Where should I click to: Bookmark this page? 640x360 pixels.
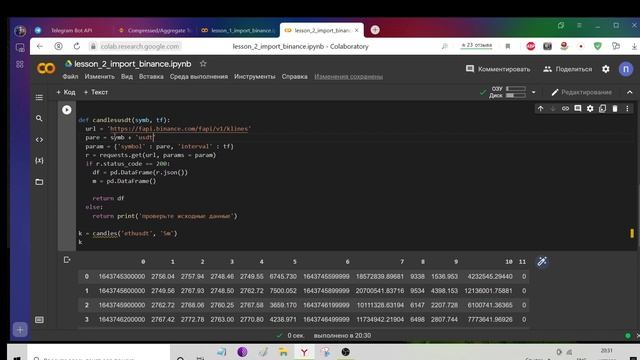click(x=508, y=46)
